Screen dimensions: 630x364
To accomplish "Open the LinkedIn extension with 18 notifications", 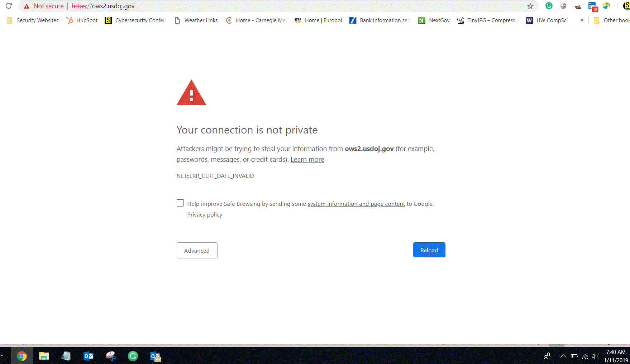I will tap(592, 6).
